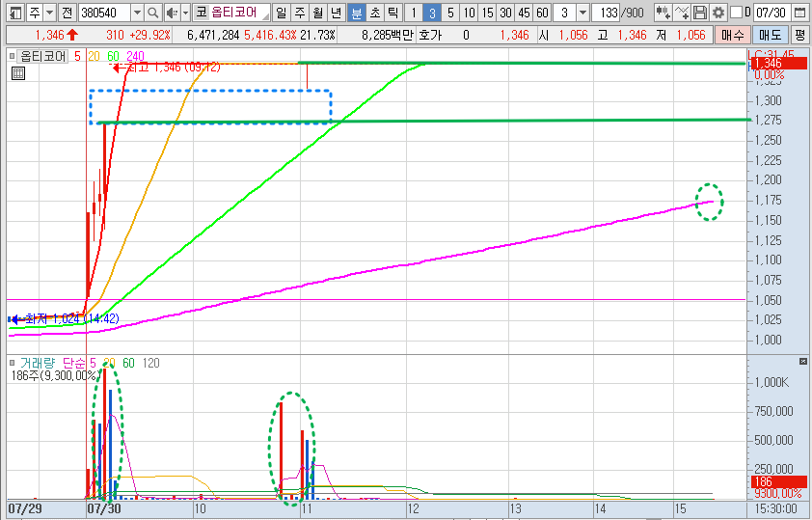Open the calendar date picker icon
Image resolution: width=812 pixels, height=520 pixels.
(799, 13)
